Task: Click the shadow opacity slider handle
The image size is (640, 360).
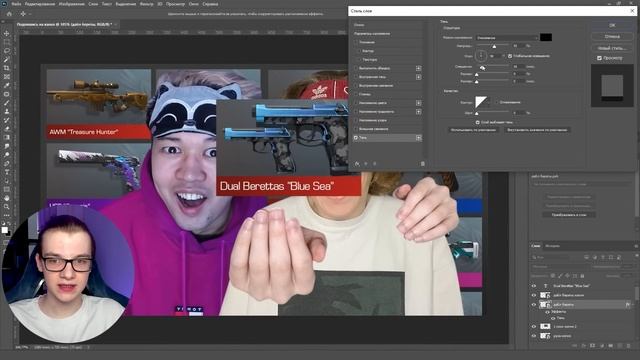Action: tap(494, 47)
